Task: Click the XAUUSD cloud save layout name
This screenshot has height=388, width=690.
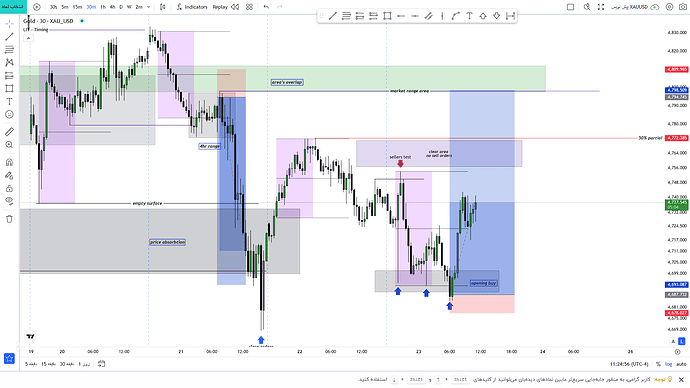Action: click(635, 7)
